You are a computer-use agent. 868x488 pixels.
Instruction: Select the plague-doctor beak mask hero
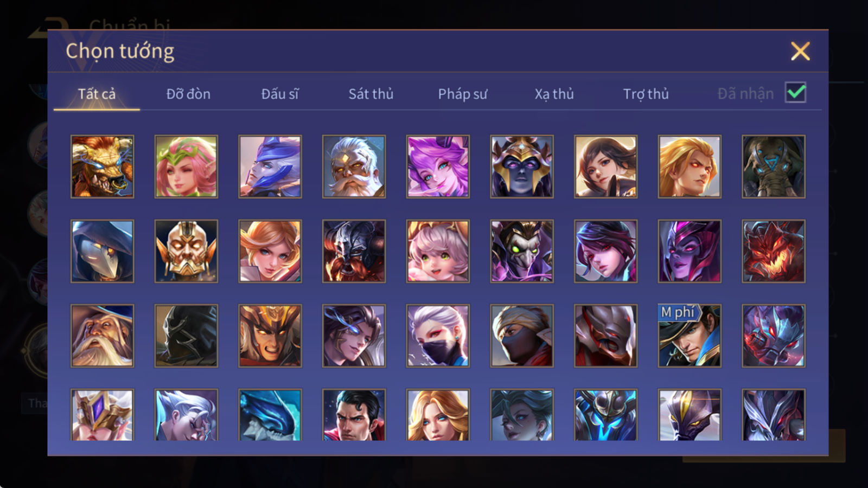102,251
